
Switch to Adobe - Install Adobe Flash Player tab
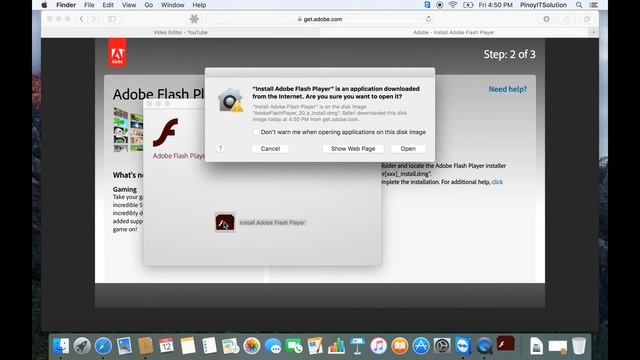[454, 32]
